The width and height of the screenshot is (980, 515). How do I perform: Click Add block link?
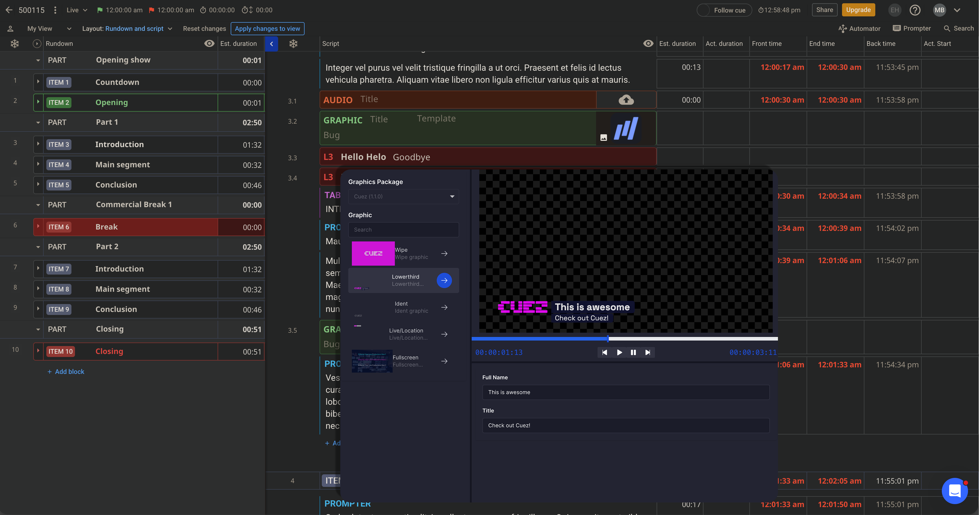point(66,371)
